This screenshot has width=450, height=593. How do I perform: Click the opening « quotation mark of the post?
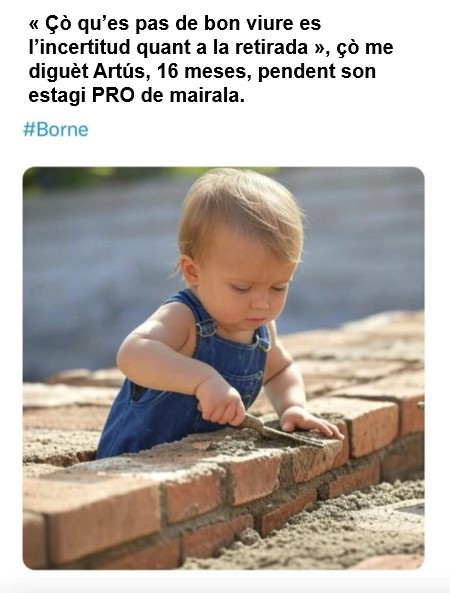click(34, 25)
